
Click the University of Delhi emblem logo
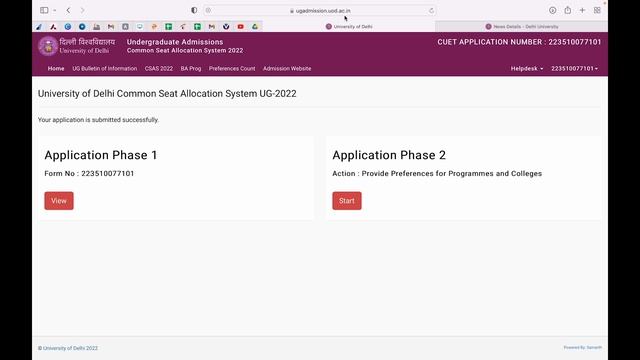point(48,46)
